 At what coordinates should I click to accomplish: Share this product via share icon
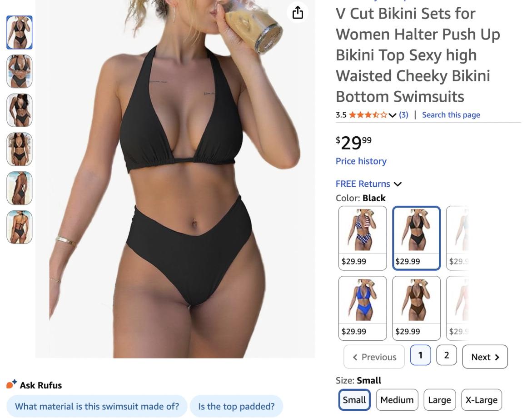pos(298,13)
